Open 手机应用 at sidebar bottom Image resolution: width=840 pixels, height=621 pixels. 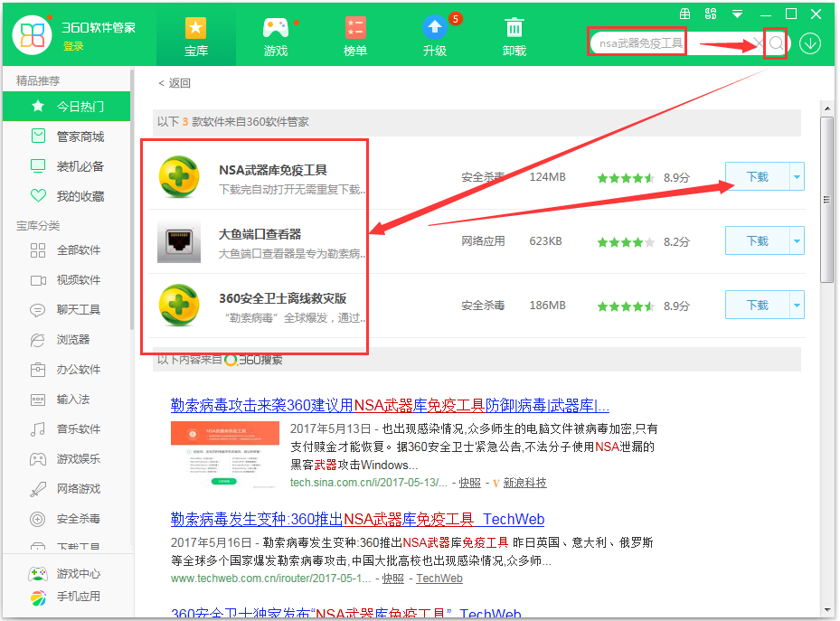(64, 597)
